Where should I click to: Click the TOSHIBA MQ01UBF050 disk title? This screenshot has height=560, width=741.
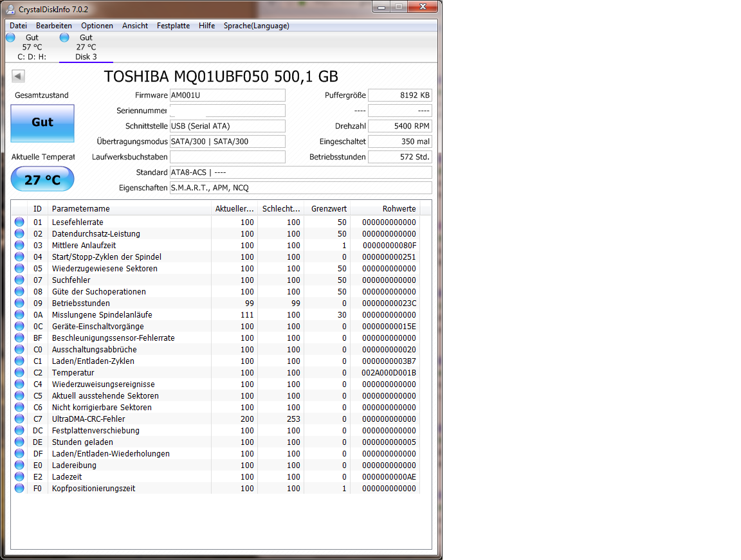221,77
